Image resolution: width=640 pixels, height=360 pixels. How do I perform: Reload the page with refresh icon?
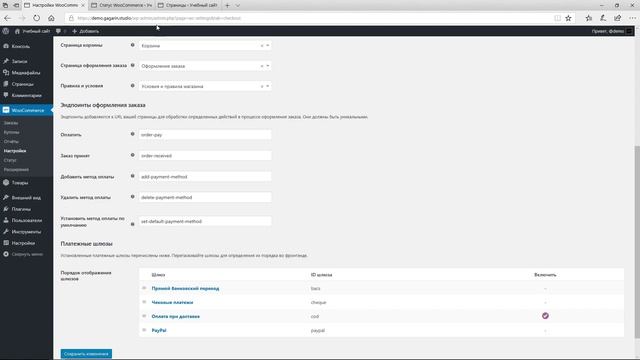click(x=37, y=18)
